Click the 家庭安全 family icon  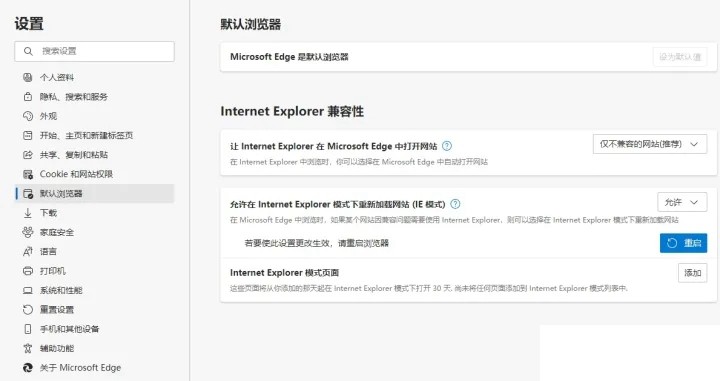click(28, 232)
